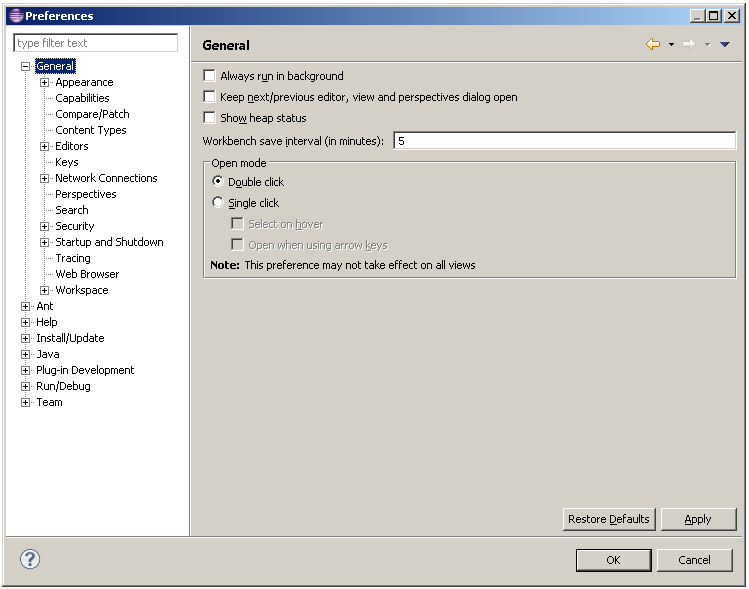Image resolution: width=749 pixels, height=589 pixels.
Task: Select the Run/Debug tree item
Action: tap(64, 386)
